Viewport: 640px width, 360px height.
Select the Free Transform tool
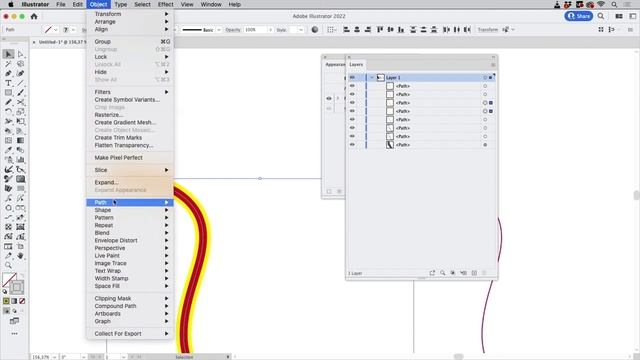pos(20,121)
